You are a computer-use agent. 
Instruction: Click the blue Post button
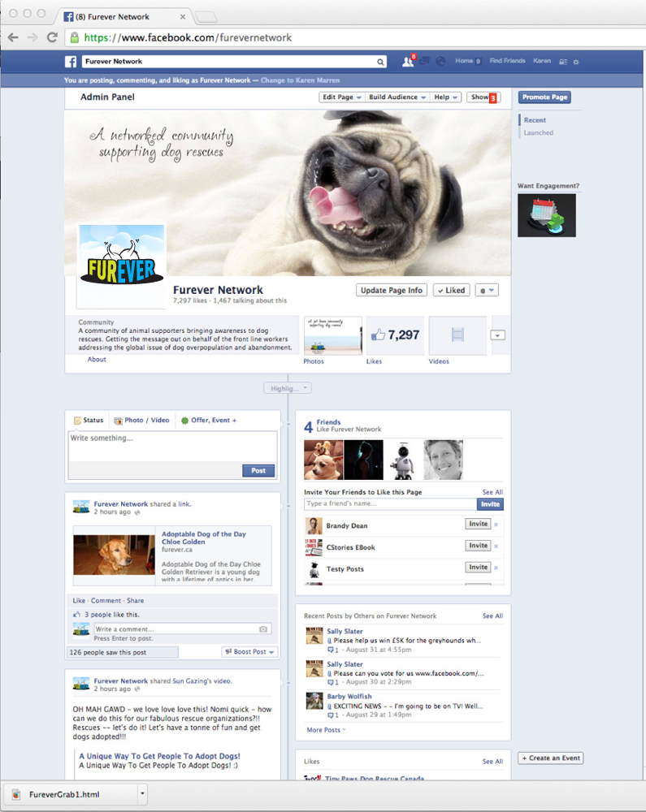[258, 470]
